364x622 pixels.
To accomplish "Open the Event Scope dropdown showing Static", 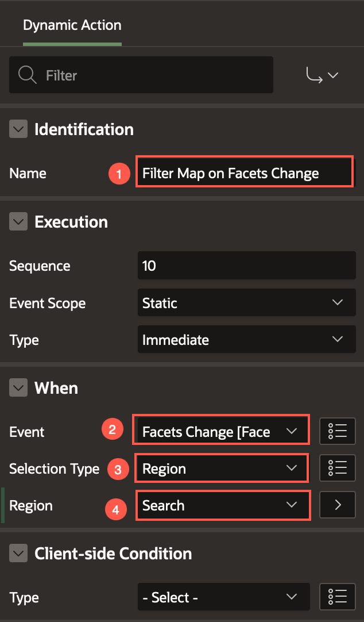I will tap(246, 302).
